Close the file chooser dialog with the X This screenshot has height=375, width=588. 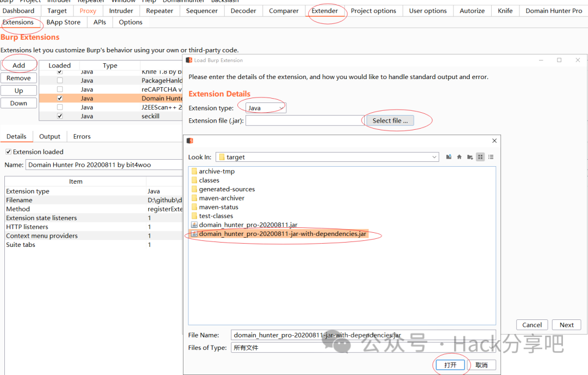coord(494,141)
